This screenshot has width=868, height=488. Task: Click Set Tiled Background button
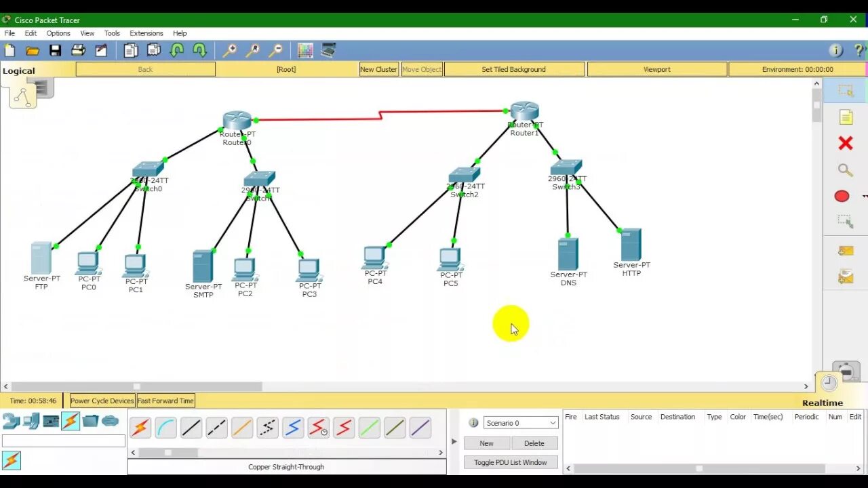513,69
